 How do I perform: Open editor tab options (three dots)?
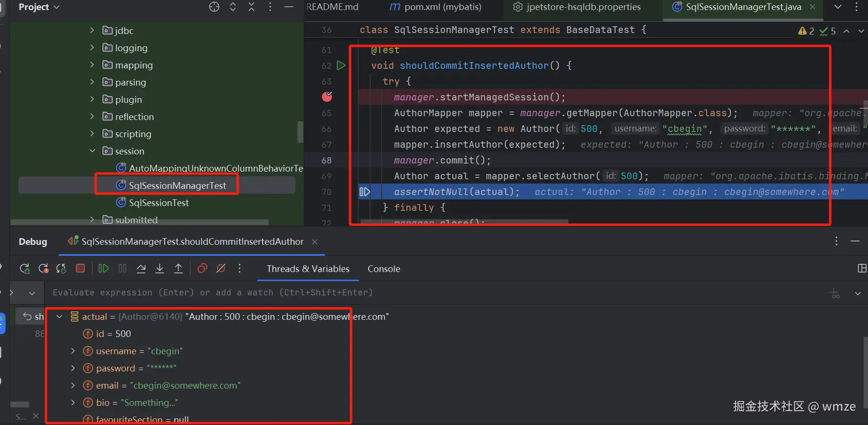857,7
